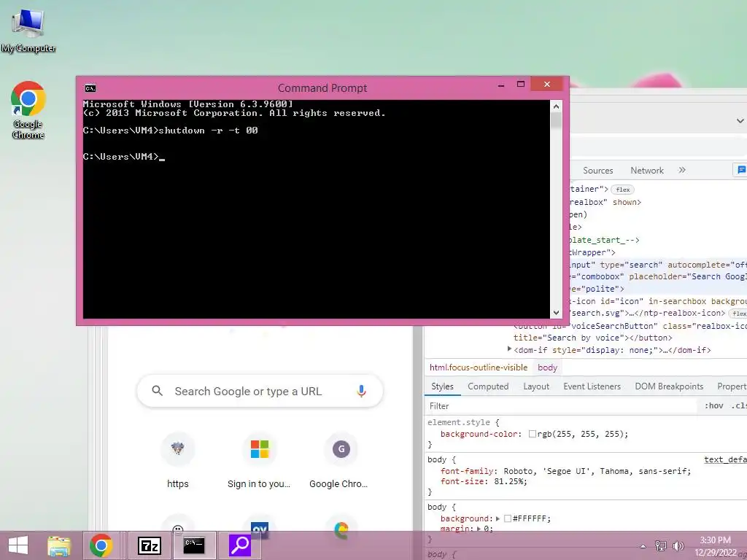
Task: Click the Command Prompt scroll up arrow
Action: 556,106
